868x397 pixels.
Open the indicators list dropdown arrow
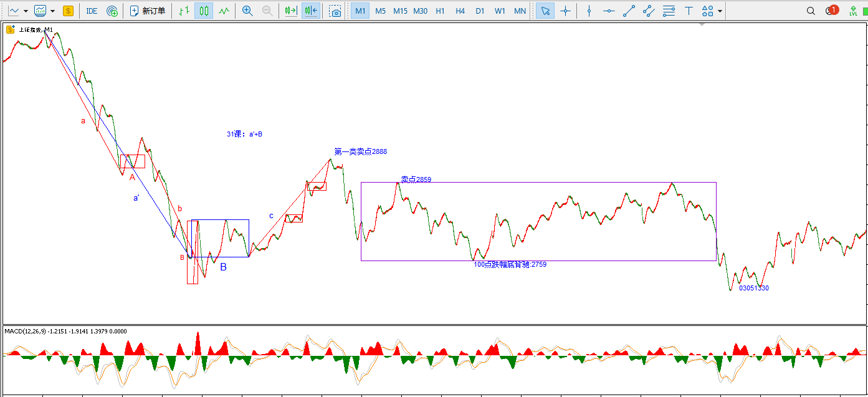point(52,11)
